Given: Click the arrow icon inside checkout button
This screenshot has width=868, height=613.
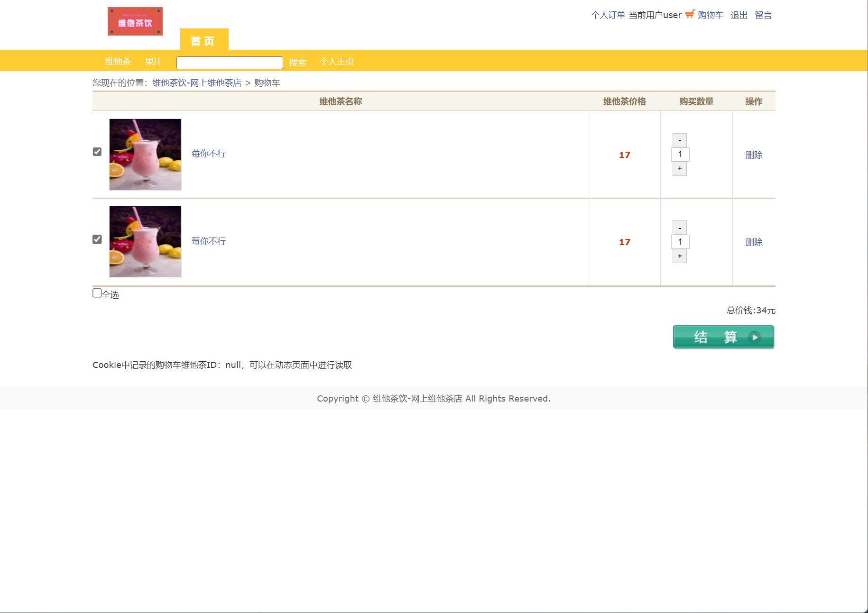Looking at the screenshot, I should pyautogui.click(x=755, y=338).
